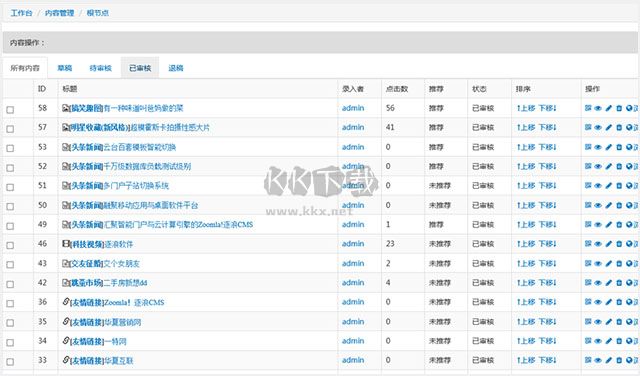The image size is (640, 376).
Task: Click admin author link in row 43
Action: (353, 263)
